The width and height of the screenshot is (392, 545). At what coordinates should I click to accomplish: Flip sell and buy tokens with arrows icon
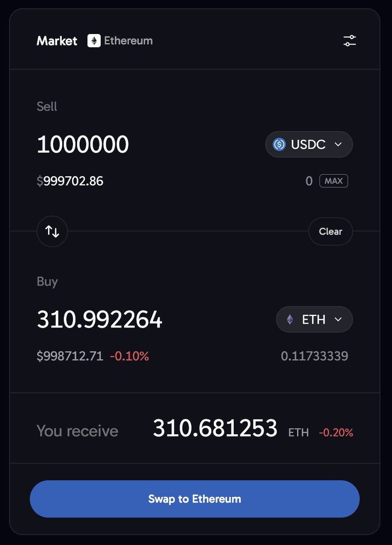coord(52,232)
